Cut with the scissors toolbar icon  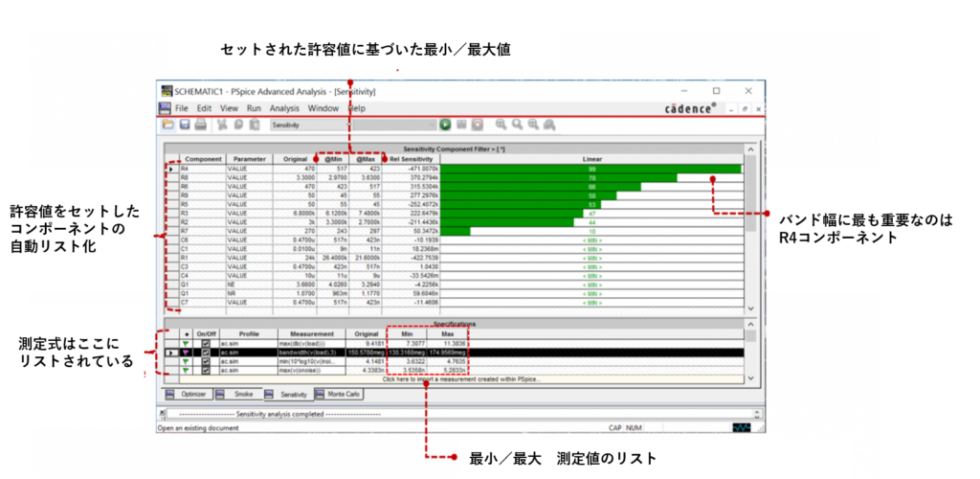click(222, 125)
